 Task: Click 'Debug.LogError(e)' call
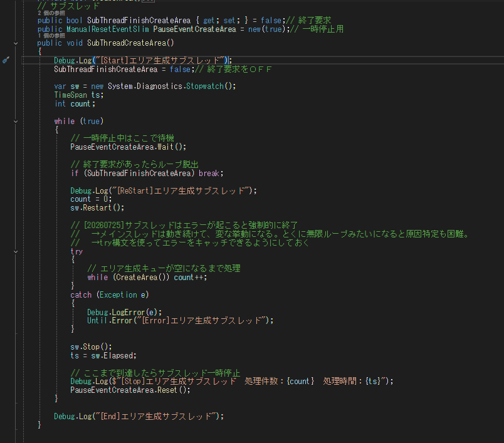tap(122, 312)
